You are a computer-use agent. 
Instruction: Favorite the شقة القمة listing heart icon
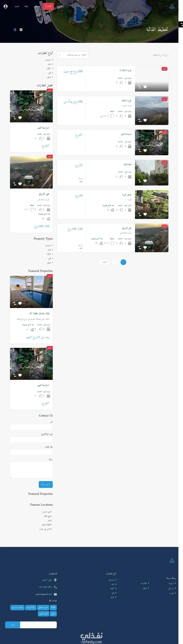point(145,181)
